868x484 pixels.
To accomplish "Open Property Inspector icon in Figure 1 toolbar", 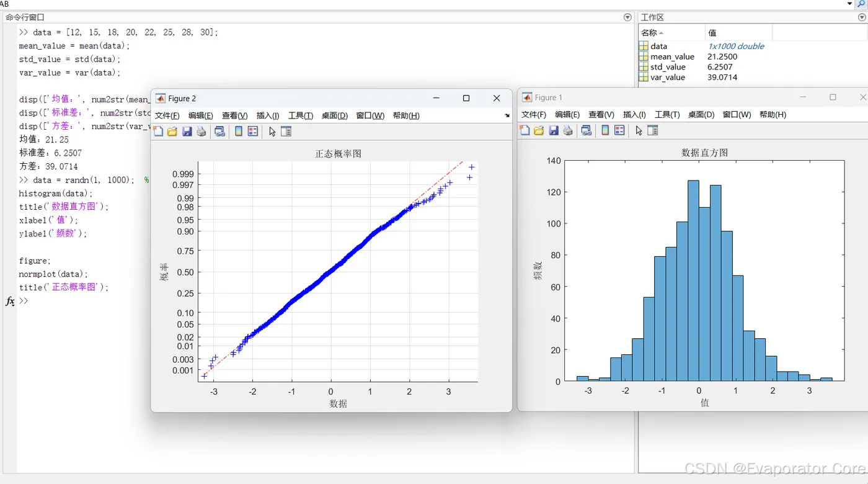I will (x=652, y=130).
